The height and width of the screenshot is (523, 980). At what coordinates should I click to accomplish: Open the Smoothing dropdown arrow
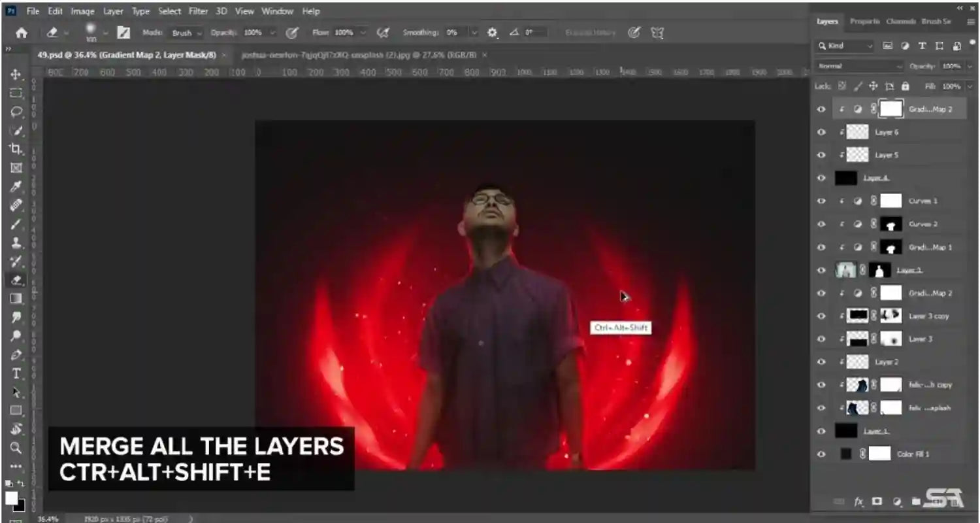pos(474,33)
